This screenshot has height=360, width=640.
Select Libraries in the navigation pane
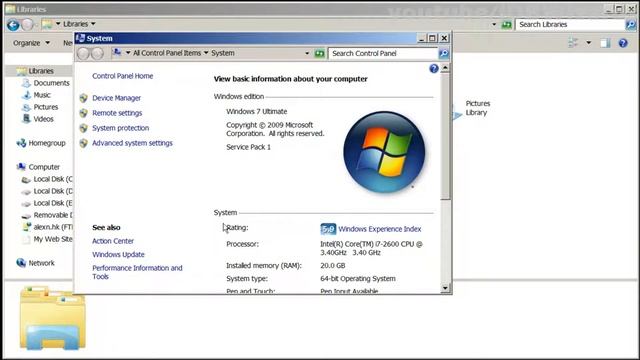[41, 71]
